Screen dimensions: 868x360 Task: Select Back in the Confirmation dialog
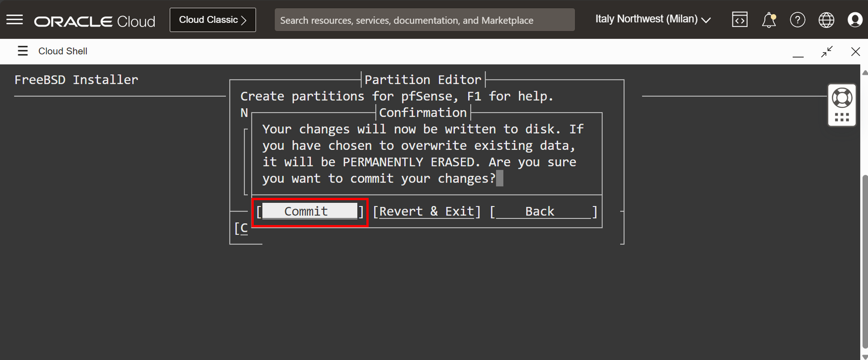click(x=543, y=211)
